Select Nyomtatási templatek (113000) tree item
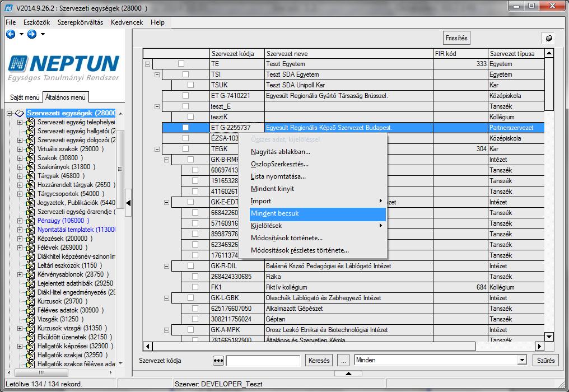 [x=77, y=230]
